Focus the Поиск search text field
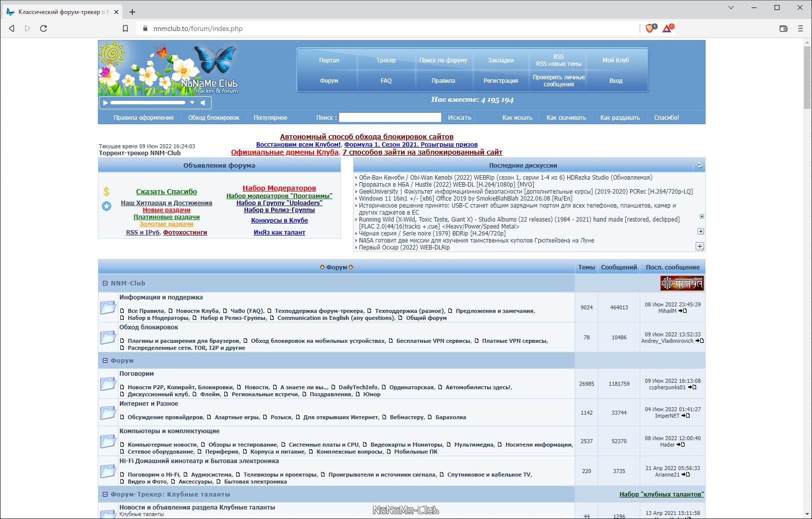The image size is (812, 519). 390,118
